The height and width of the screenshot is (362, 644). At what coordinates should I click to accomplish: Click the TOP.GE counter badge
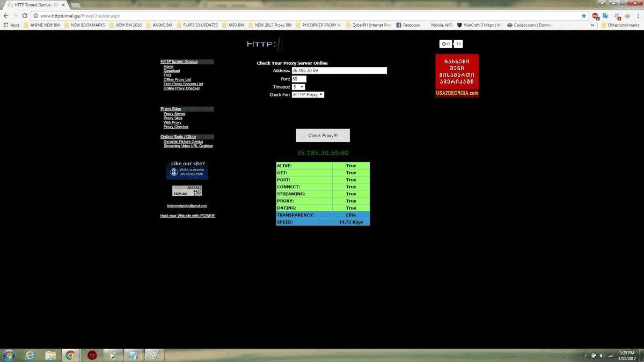(187, 190)
